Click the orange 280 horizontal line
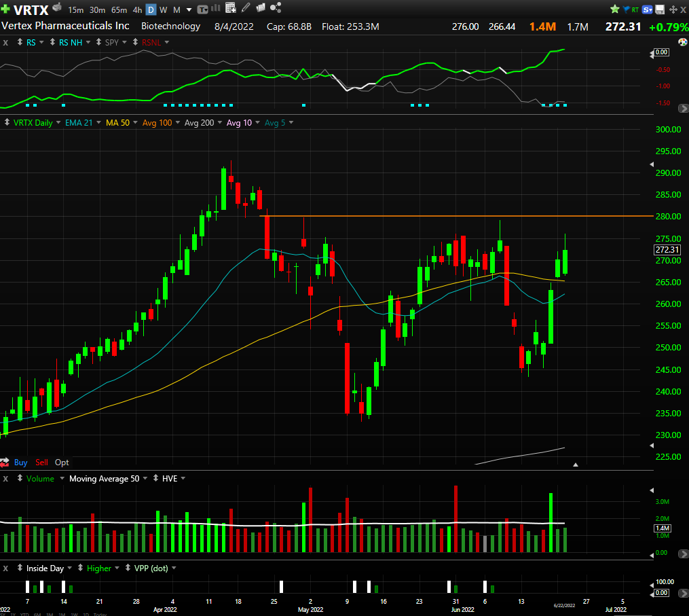The width and height of the screenshot is (689, 616). coord(456,216)
